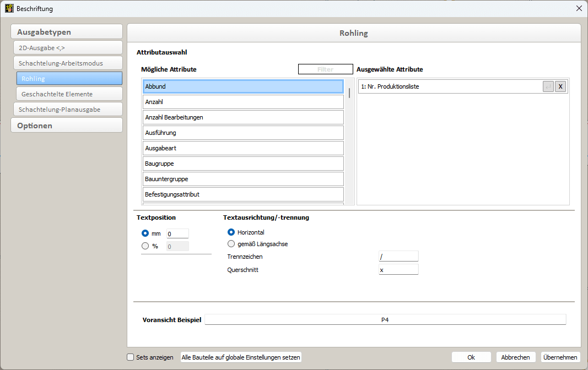Choose gemäß Längsachse text alignment
The height and width of the screenshot is (370, 588).
(x=231, y=244)
